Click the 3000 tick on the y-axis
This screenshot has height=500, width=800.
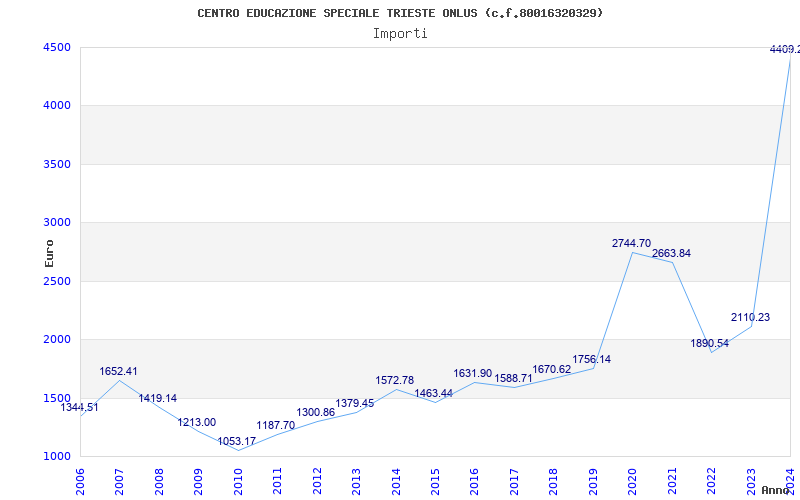(x=56, y=222)
